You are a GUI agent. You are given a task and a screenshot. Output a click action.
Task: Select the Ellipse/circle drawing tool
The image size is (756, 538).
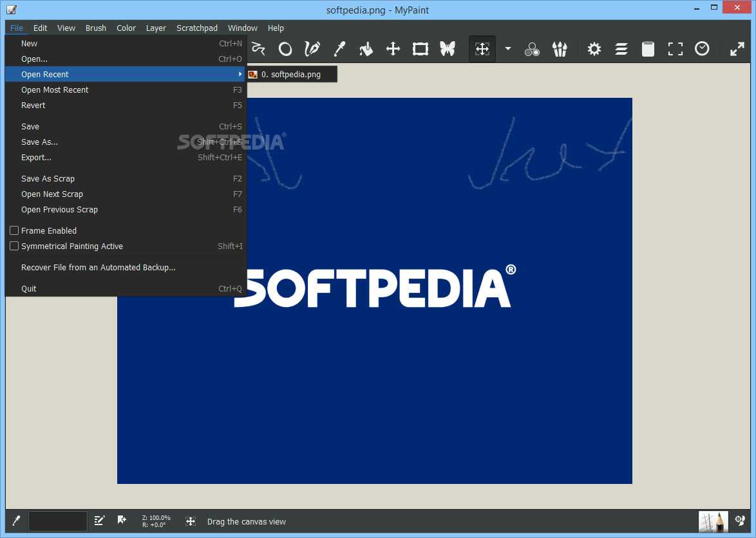click(x=285, y=49)
